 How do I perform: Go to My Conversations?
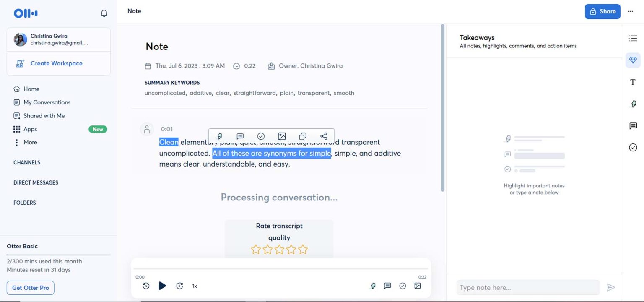point(47,102)
